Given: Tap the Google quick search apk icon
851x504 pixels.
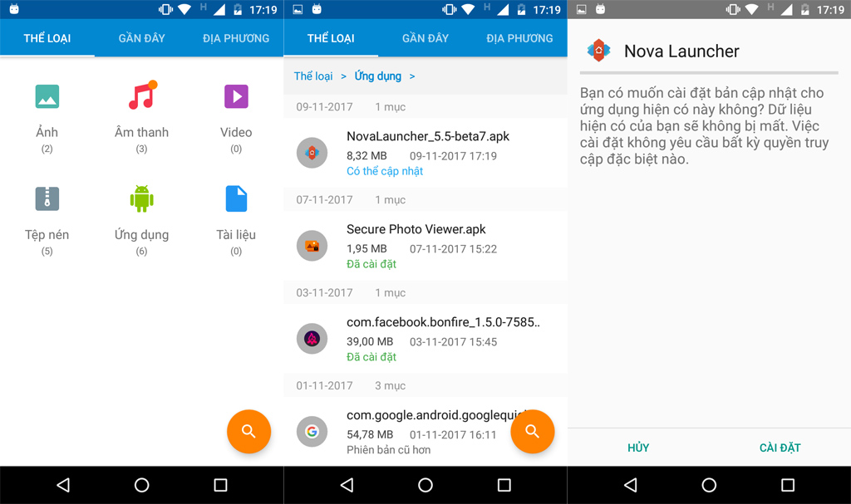Looking at the screenshot, I should point(312,431).
